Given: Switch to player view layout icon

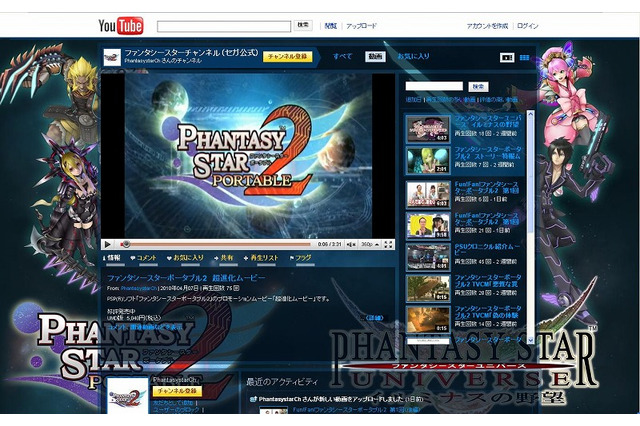Looking at the screenshot, I should (x=507, y=58).
